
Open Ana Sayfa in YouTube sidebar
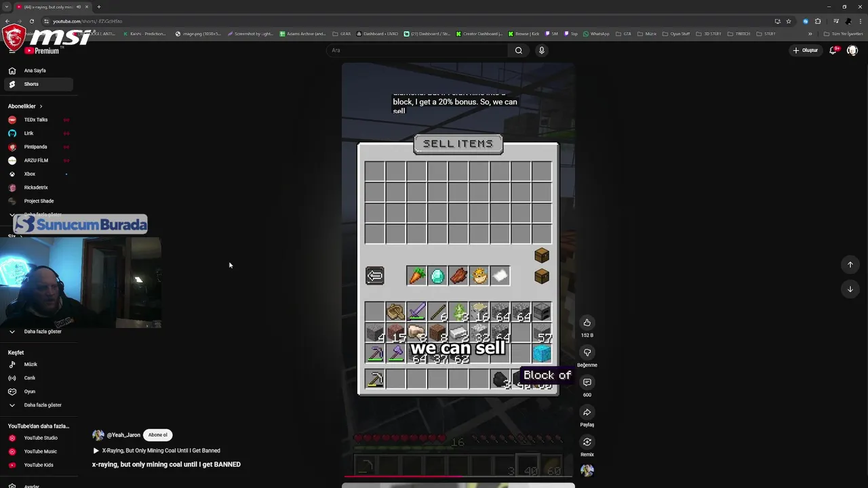tap(37, 70)
